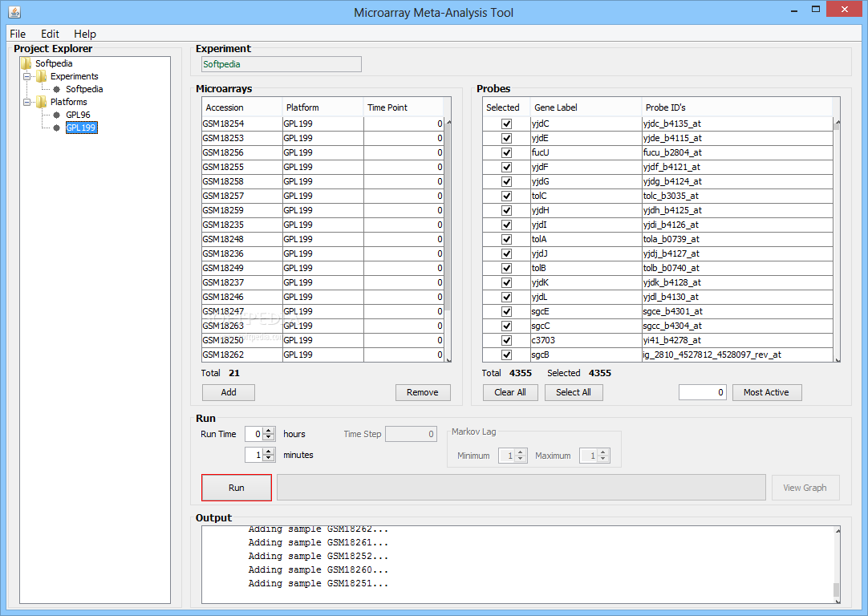Click the bullet icon beside GPL96
868x616 pixels.
[x=56, y=115]
